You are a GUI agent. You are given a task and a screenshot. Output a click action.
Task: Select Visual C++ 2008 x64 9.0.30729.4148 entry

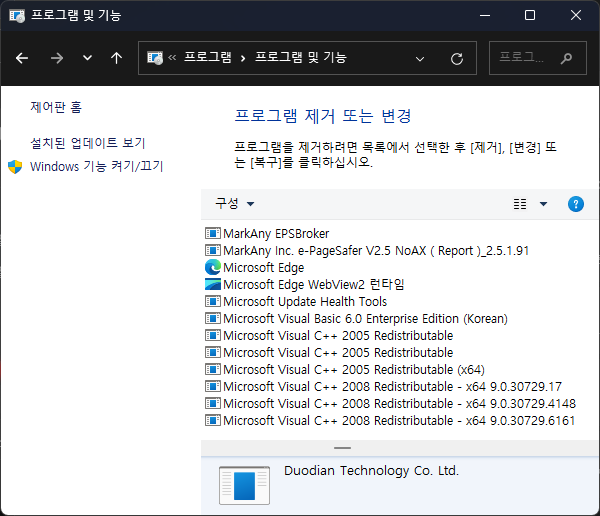pyautogui.click(x=390, y=403)
